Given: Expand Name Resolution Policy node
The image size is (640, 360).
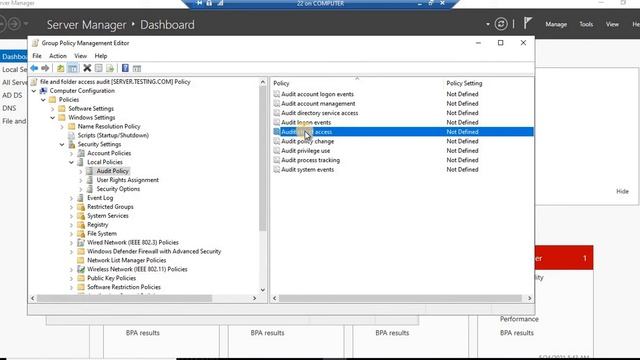Looking at the screenshot, I should click(x=62, y=127).
